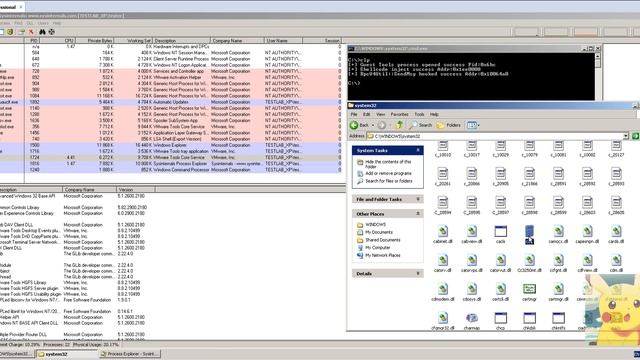Open File menu in system32 window
The image size is (640, 360).
coord(354,114)
